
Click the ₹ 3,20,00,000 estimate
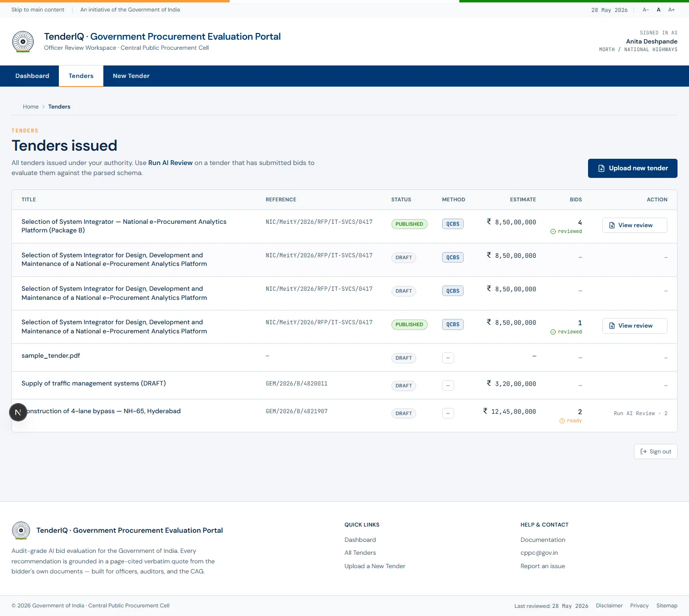[511, 384]
